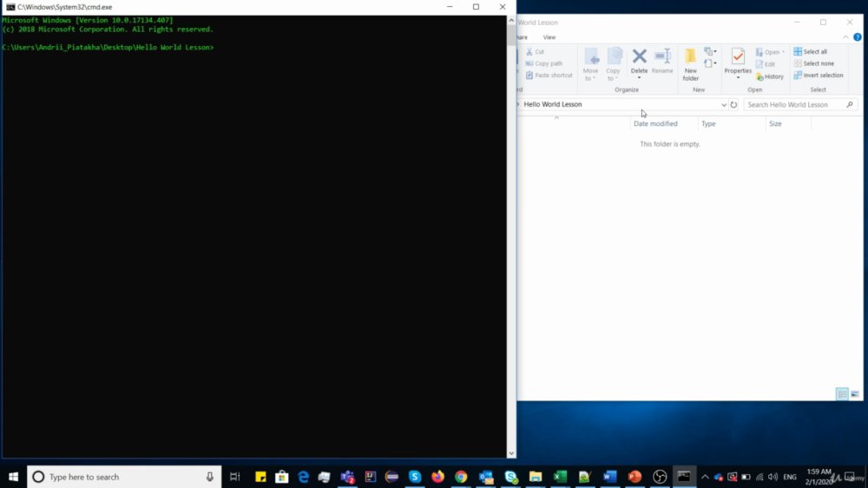Open Microsoft Store from taskbar
Viewport: 868px width, 488px height.
click(282, 477)
